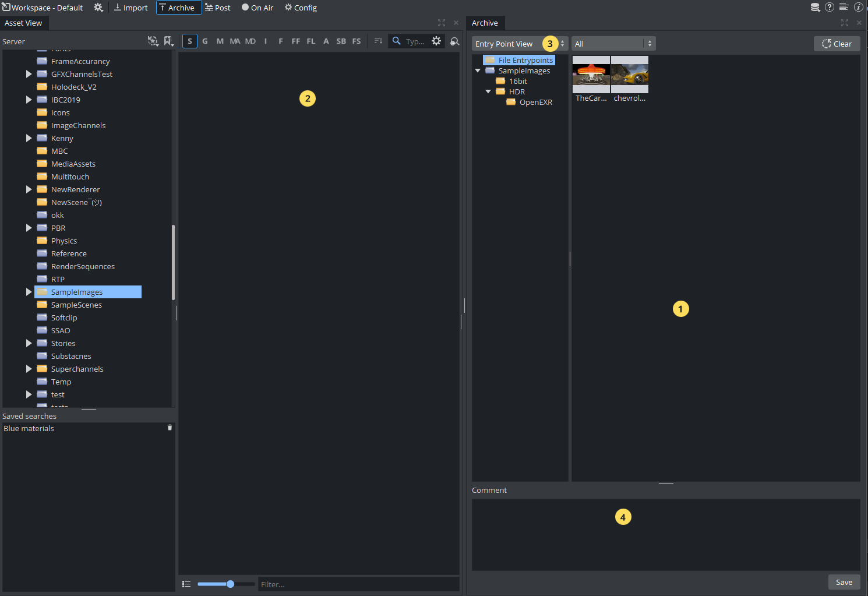
Task: Expand the GFXChannelsTest folder
Action: coord(29,74)
